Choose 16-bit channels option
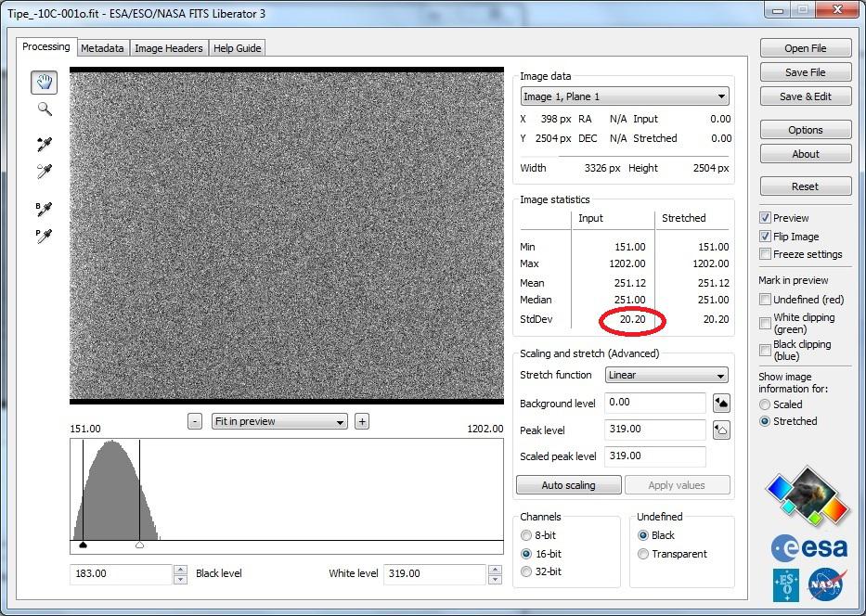Viewport: 866px width, 616px height. [x=526, y=554]
